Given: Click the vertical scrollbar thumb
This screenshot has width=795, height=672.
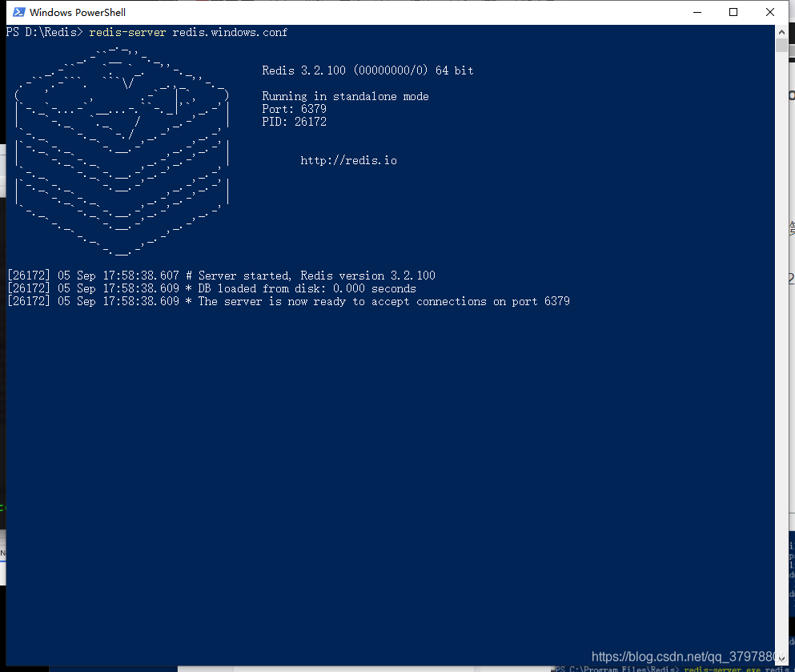Looking at the screenshot, I should (781, 46).
